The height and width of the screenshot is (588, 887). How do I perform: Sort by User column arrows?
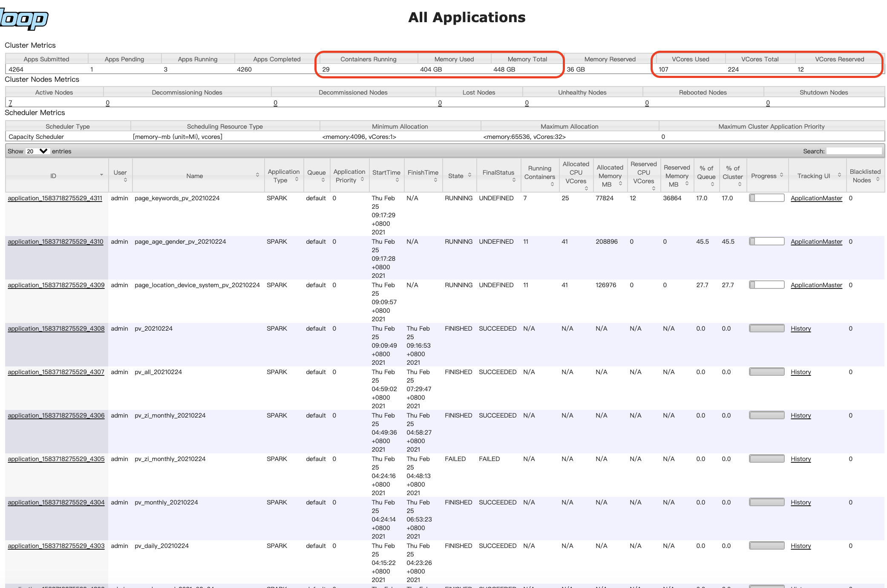pyautogui.click(x=125, y=180)
